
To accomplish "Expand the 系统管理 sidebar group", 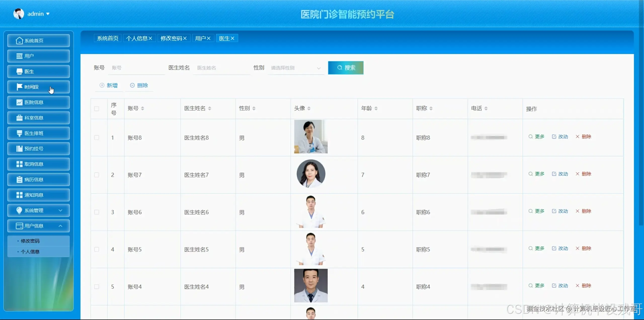I will pos(38,210).
